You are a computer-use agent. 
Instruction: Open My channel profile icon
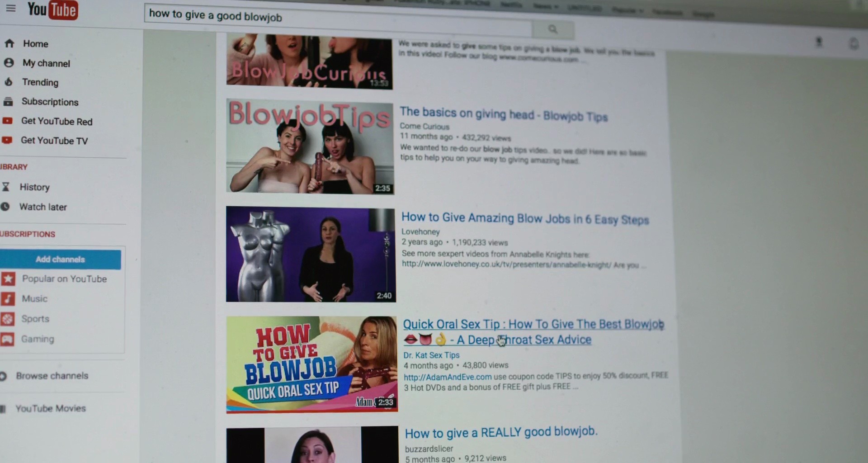tap(9, 62)
